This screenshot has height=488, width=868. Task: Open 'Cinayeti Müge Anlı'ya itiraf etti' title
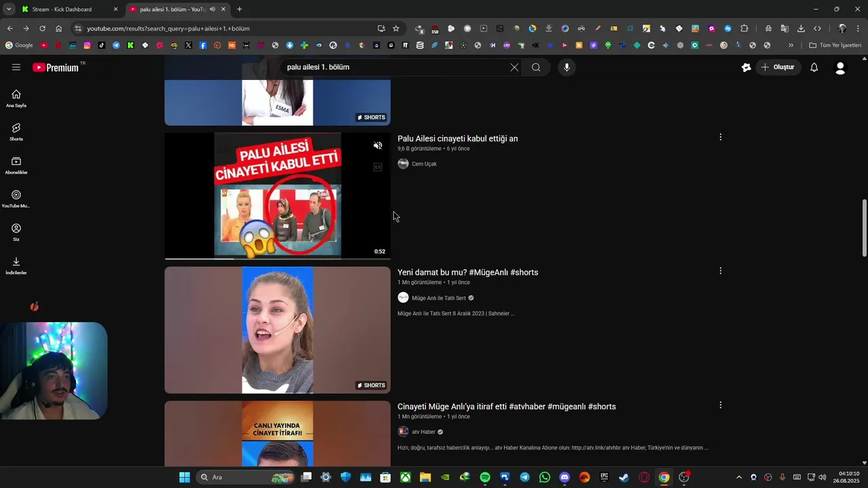point(507,407)
